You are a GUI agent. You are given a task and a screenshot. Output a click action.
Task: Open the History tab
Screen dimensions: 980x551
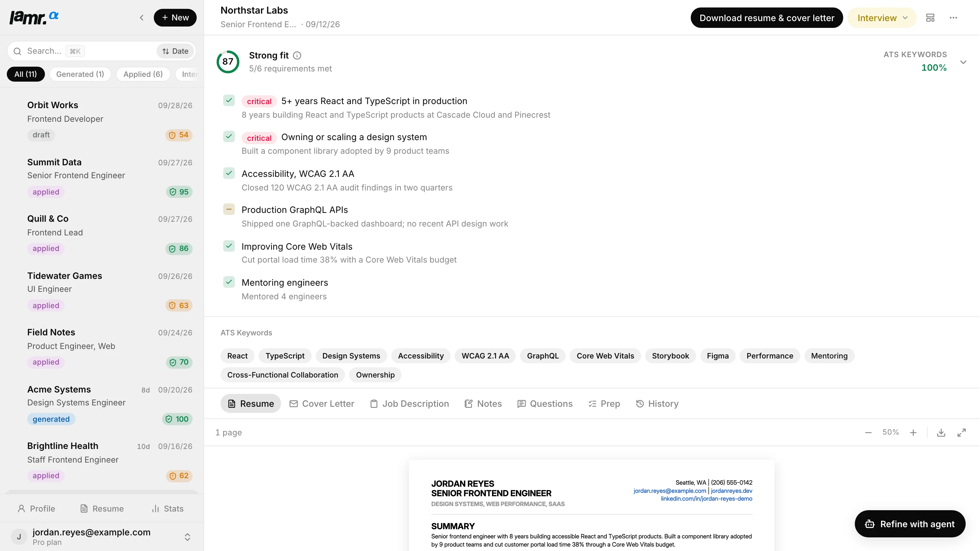pos(657,403)
